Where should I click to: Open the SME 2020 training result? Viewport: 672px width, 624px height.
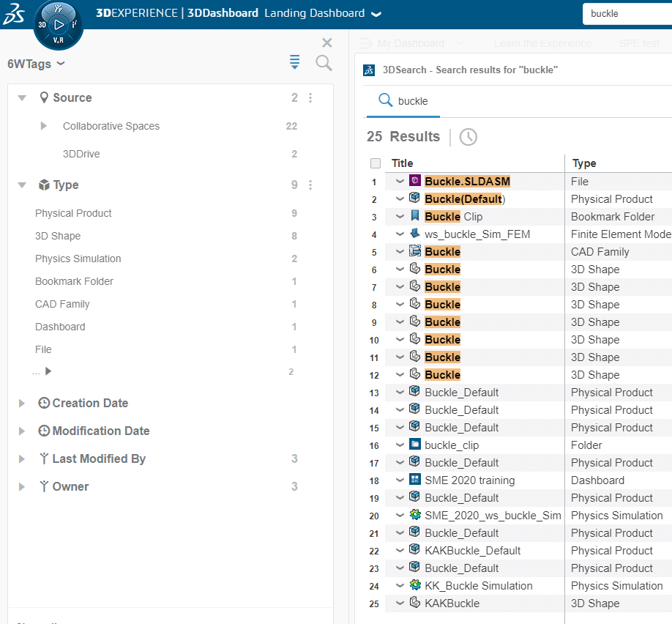pyautogui.click(x=470, y=480)
